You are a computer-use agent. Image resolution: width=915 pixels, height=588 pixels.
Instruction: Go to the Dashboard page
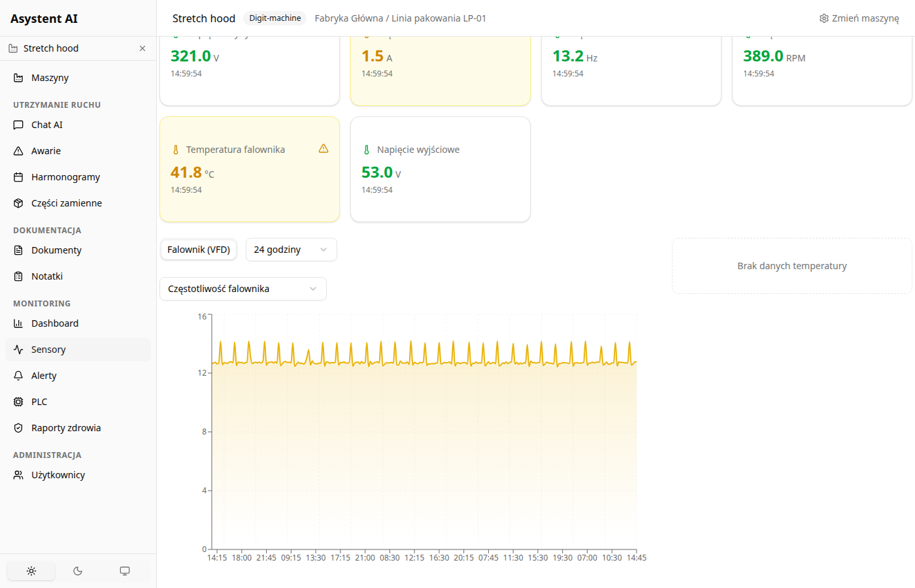click(x=55, y=323)
